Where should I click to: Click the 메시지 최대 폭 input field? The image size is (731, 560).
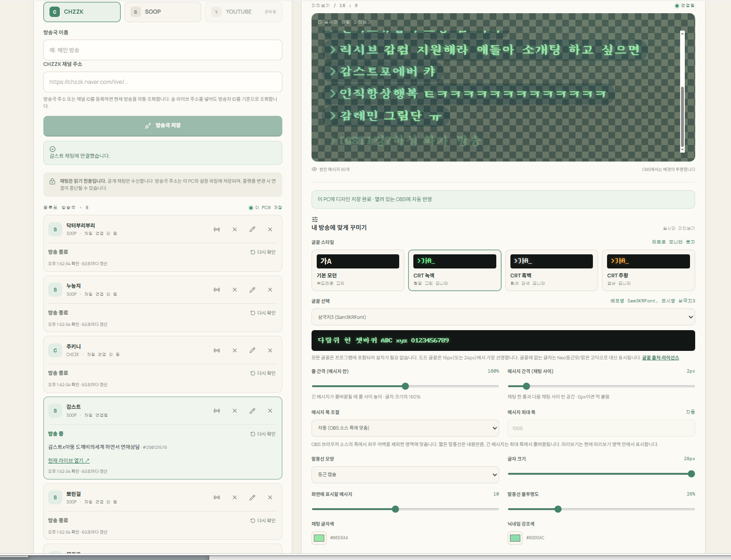coord(601,428)
